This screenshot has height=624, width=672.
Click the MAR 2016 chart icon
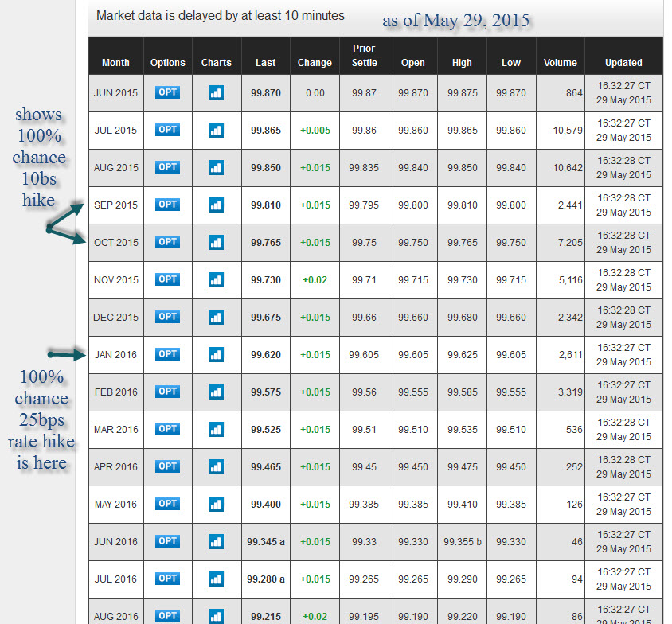point(217,430)
